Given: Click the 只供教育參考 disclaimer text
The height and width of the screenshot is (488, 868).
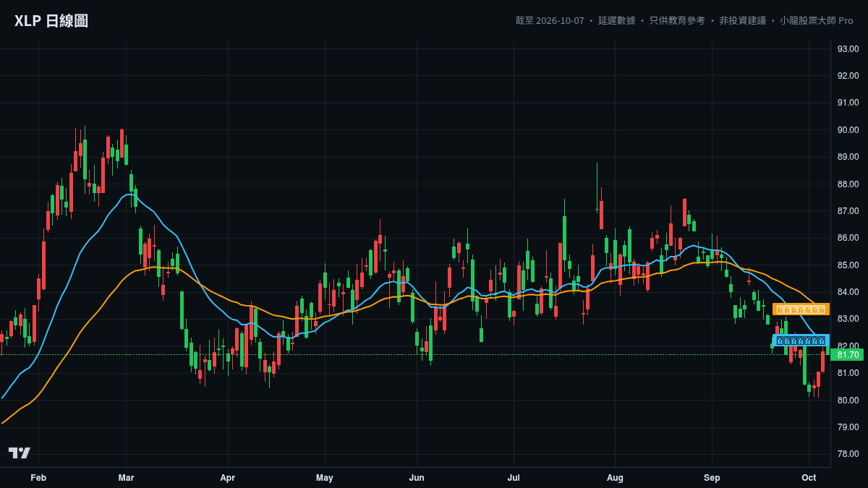Looking at the screenshot, I should coord(677,20).
